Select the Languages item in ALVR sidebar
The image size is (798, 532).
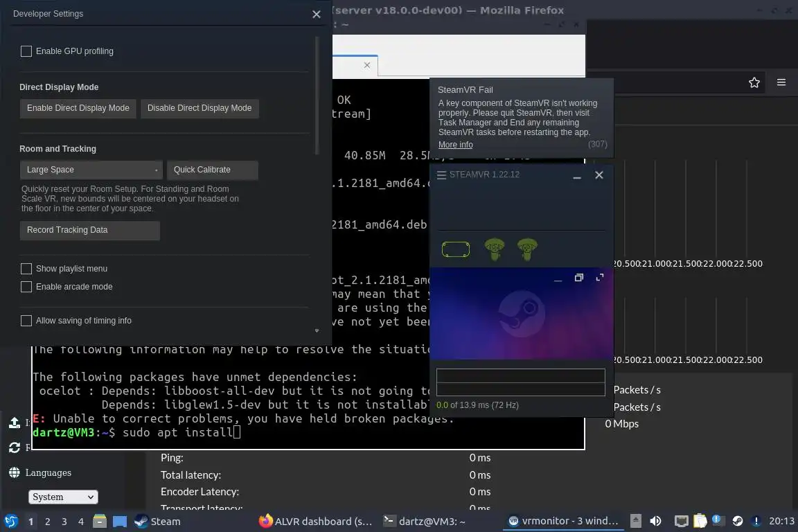click(x=48, y=473)
